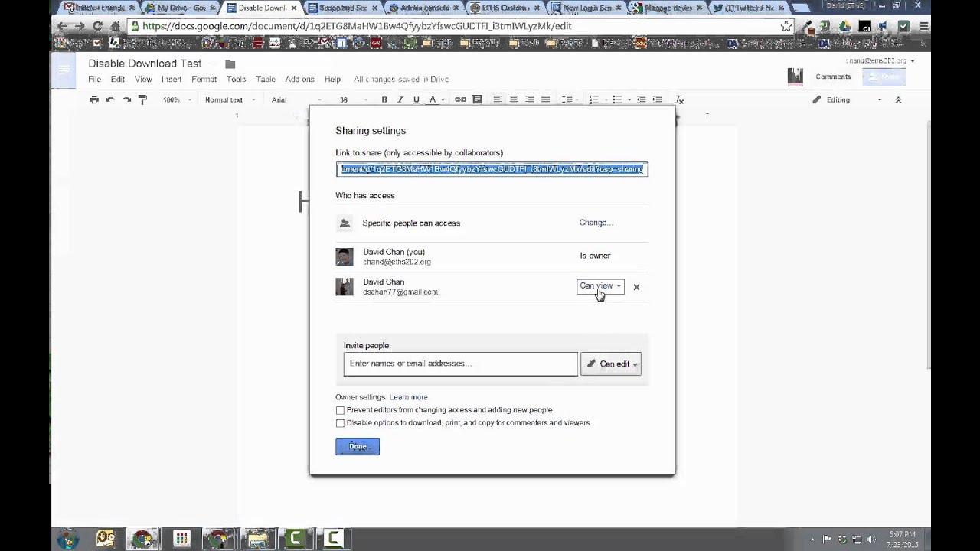Click the Learn more link
980x551 pixels.
(408, 397)
